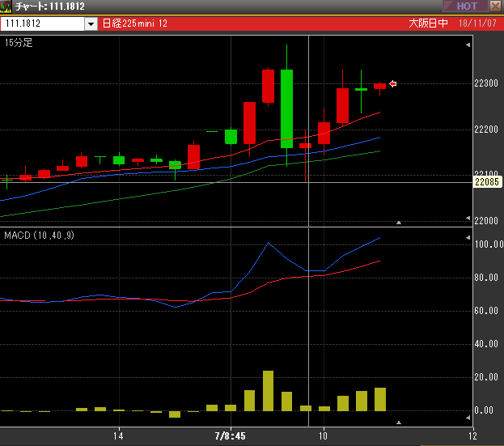Image resolution: width=504 pixels, height=446 pixels.
Task: Click the 12 time axis label
Action: click(x=472, y=436)
